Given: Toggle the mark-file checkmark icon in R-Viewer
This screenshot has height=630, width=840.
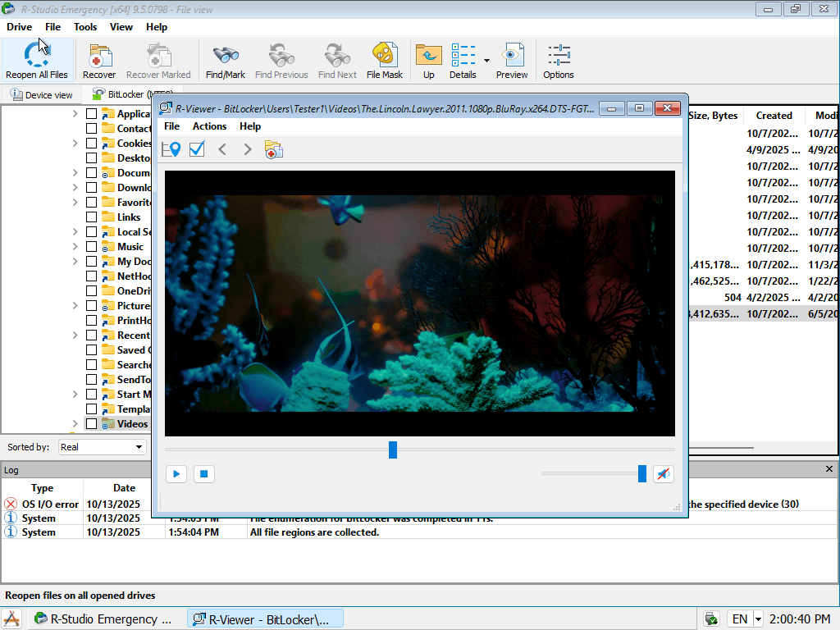Looking at the screenshot, I should [x=197, y=149].
